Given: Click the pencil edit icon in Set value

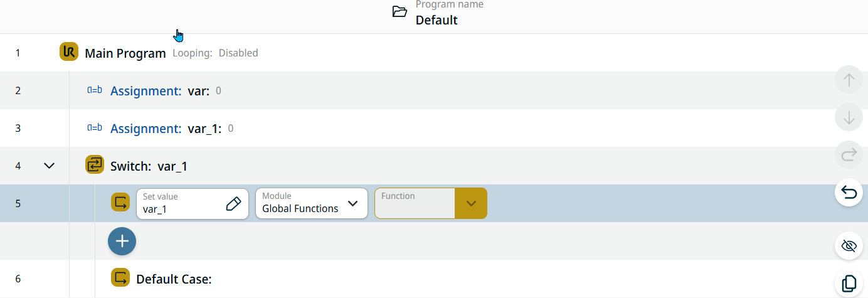Looking at the screenshot, I should tap(233, 203).
